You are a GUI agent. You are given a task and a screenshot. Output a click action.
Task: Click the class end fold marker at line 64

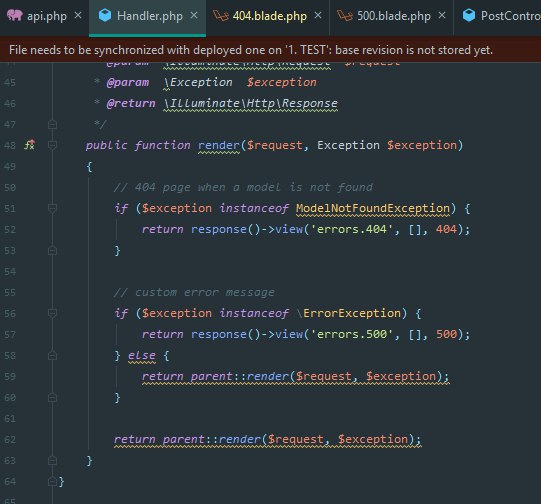52,481
